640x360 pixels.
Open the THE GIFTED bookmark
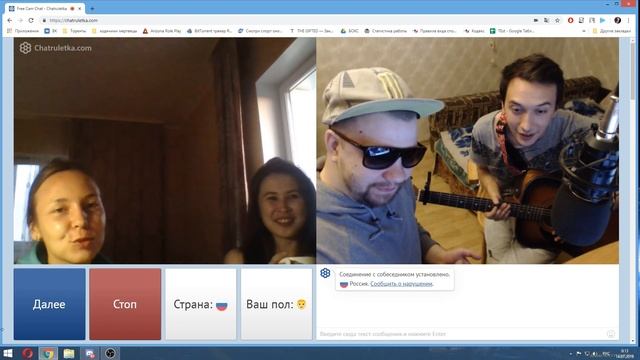click(x=311, y=31)
